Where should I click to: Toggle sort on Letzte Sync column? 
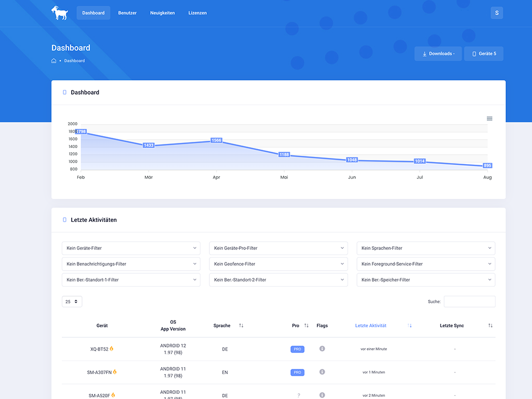click(x=490, y=326)
